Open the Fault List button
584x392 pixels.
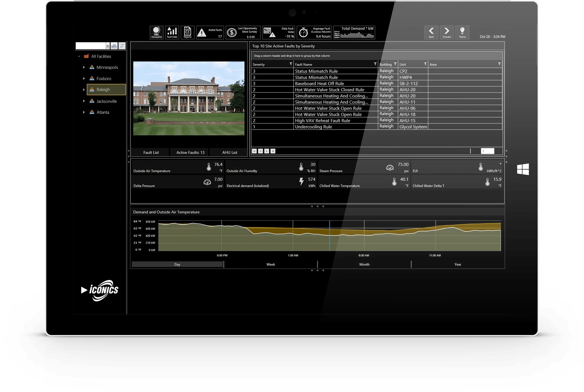(x=151, y=153)
